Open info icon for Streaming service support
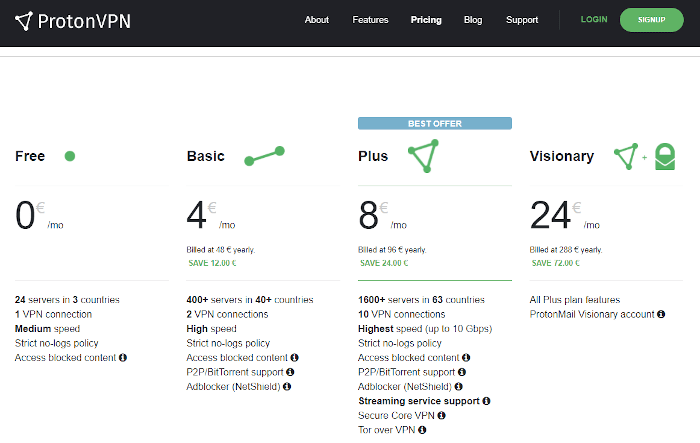Viewport: 700px width, 443px height. pyautogui.click(x=486, y=401)
